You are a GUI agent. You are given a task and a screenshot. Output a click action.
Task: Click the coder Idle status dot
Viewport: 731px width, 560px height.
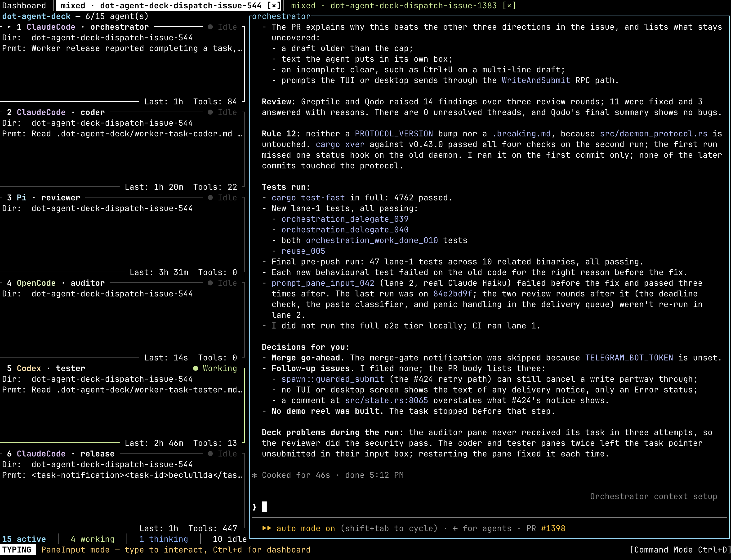tap(210, 112)
